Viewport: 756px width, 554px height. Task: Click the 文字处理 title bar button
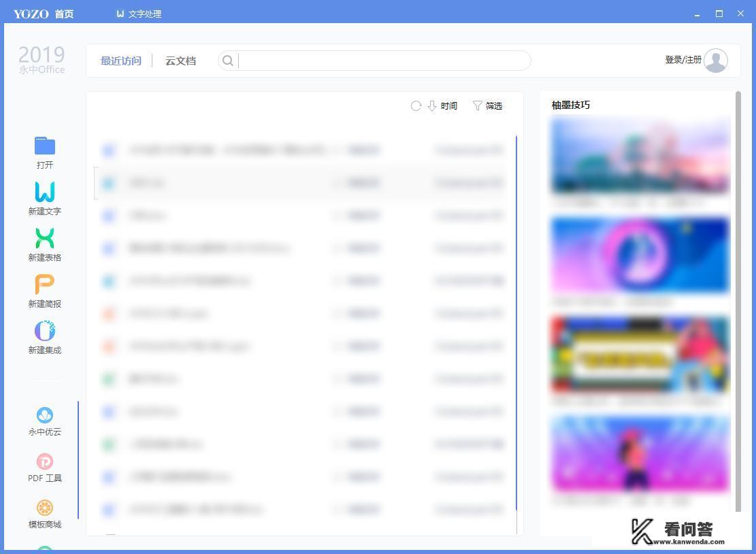click(x=138, y=14)
